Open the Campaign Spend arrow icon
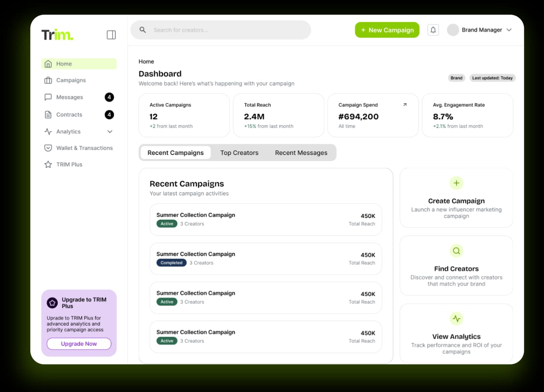544x392 pixels. [405, 105]
